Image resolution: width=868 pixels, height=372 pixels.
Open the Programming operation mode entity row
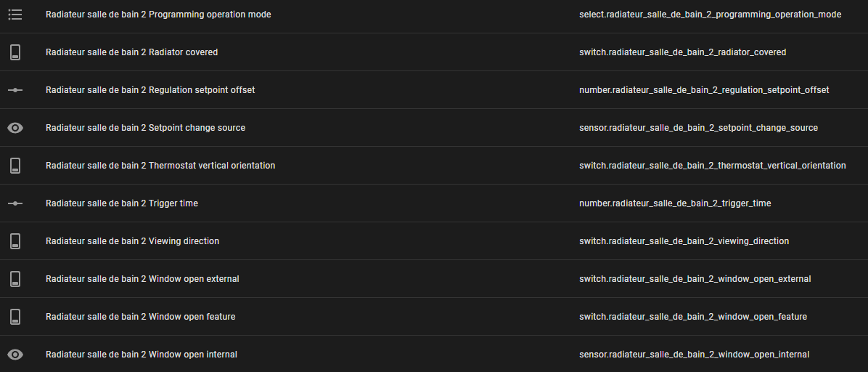pyautogui.click(x=158, y=15)
